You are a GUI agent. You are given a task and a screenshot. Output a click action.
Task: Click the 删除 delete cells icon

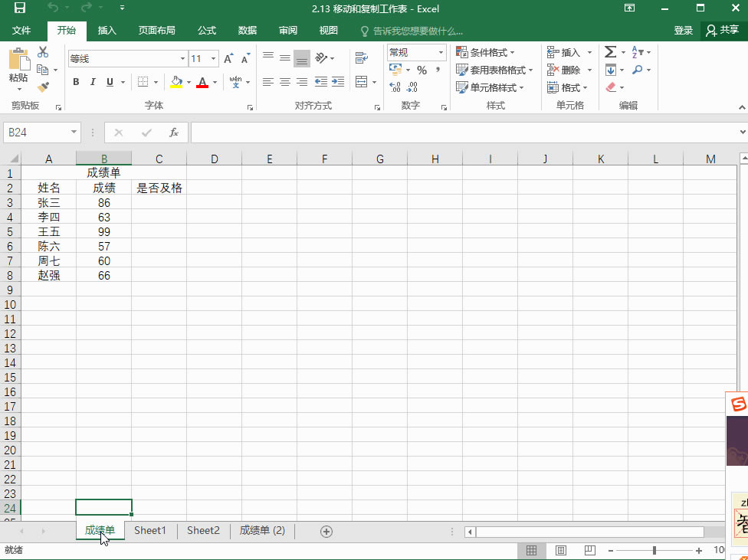[568, 69]
